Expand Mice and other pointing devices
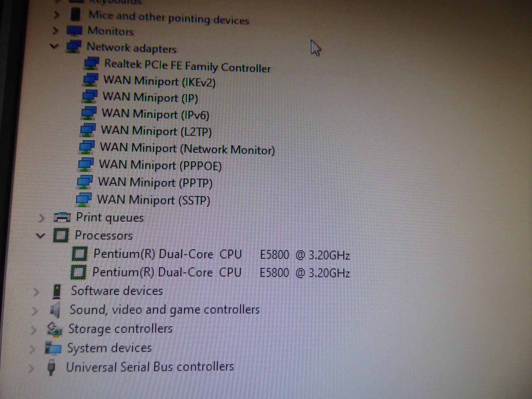This screenshot has height=399, width=532. point(57,15)
